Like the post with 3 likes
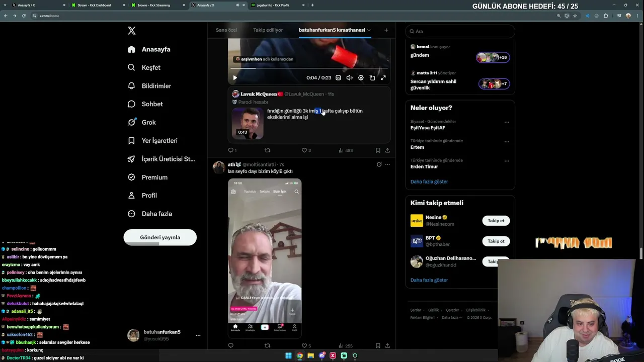644x362 pixels. coord(306,150)
